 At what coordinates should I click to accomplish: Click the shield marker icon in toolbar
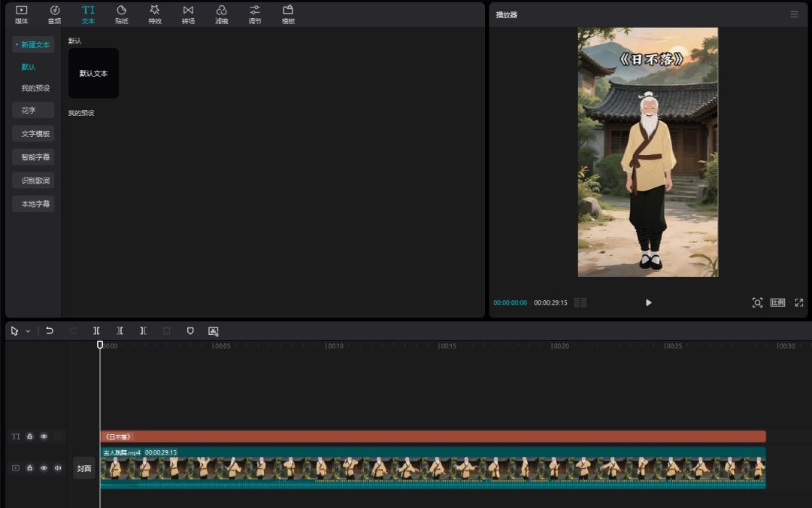point(190,330)
